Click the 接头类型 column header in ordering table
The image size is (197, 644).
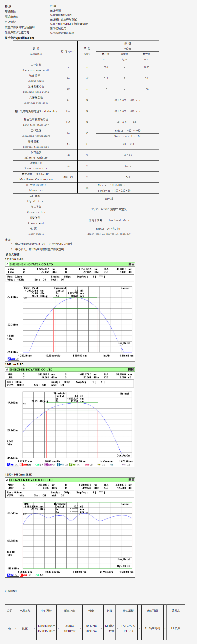point(128,611)
